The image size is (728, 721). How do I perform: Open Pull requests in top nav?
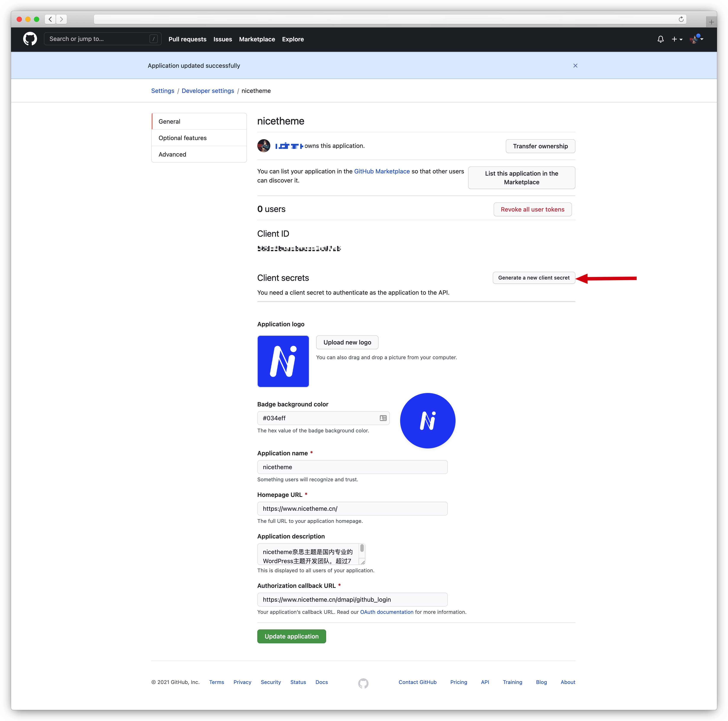187,39
